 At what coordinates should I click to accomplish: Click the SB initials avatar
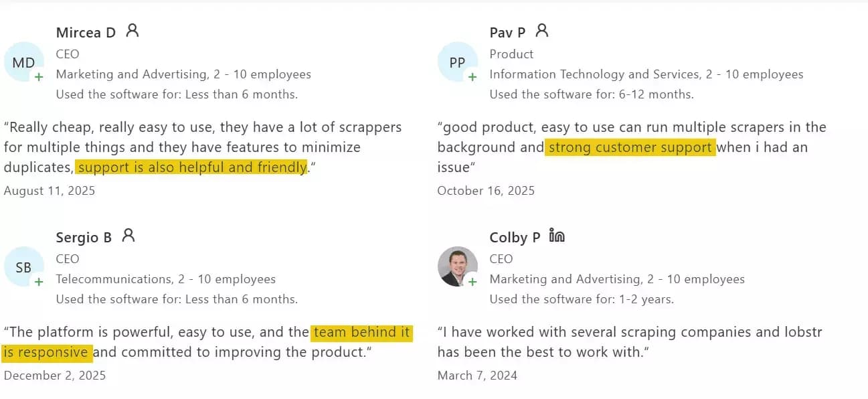23,268
